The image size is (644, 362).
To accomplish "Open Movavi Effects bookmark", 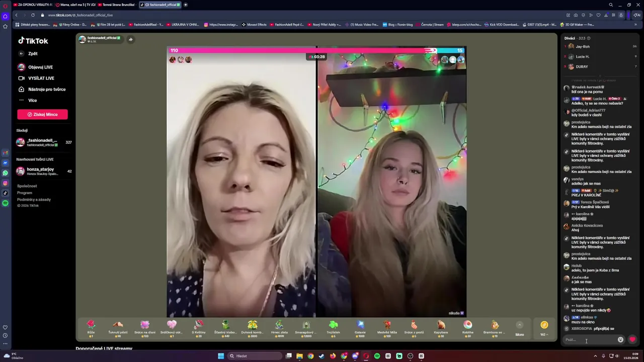I will click(x=255, y=24).
